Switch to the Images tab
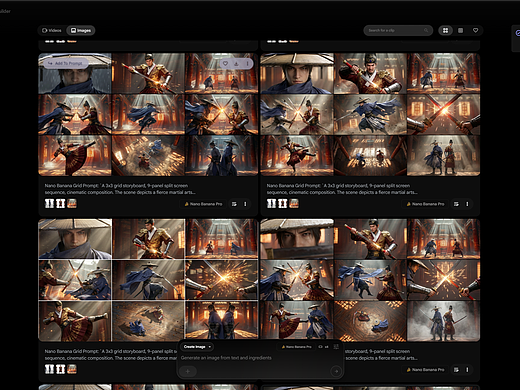 click(81, 30)
